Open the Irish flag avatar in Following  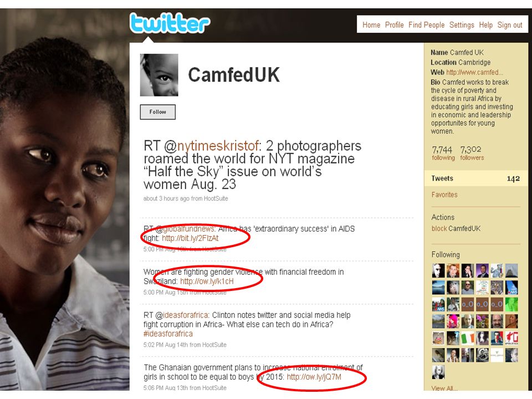click(x=467, y=338)
